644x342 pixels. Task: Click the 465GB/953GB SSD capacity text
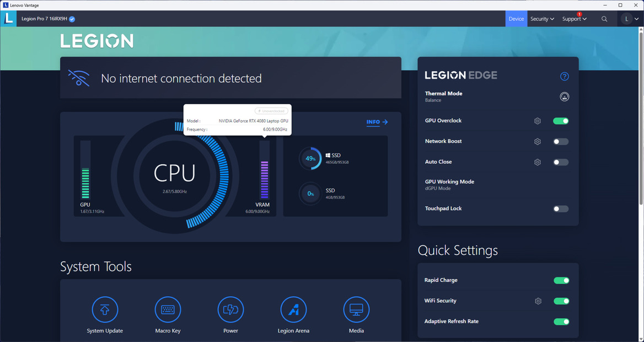click(x=337, y=162)
